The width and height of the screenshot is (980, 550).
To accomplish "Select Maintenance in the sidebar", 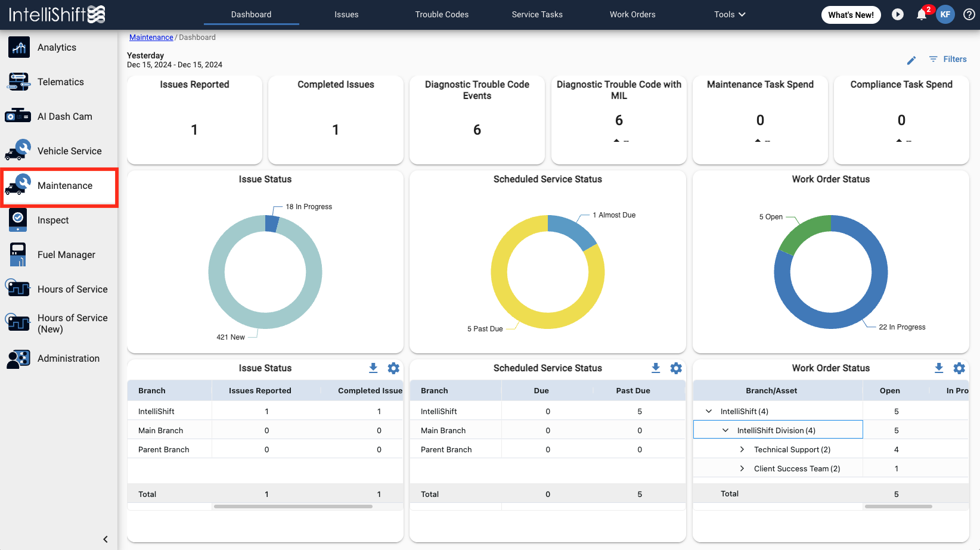I will 59,186.
